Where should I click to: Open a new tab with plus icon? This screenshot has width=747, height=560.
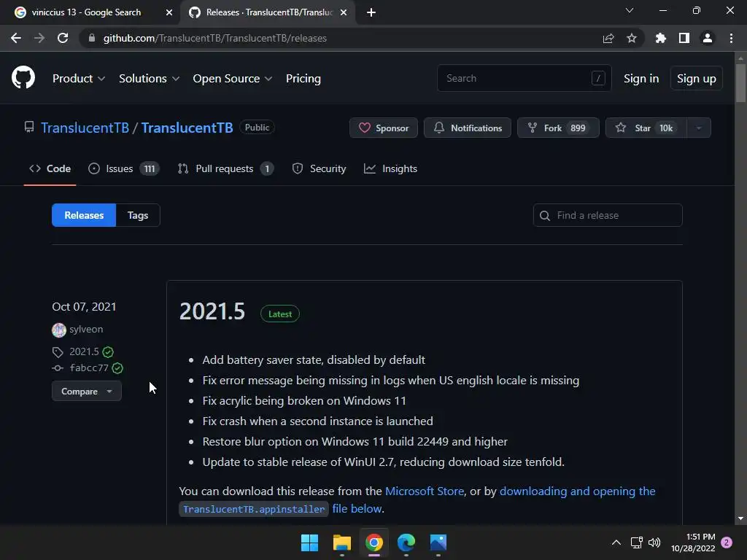371,12
